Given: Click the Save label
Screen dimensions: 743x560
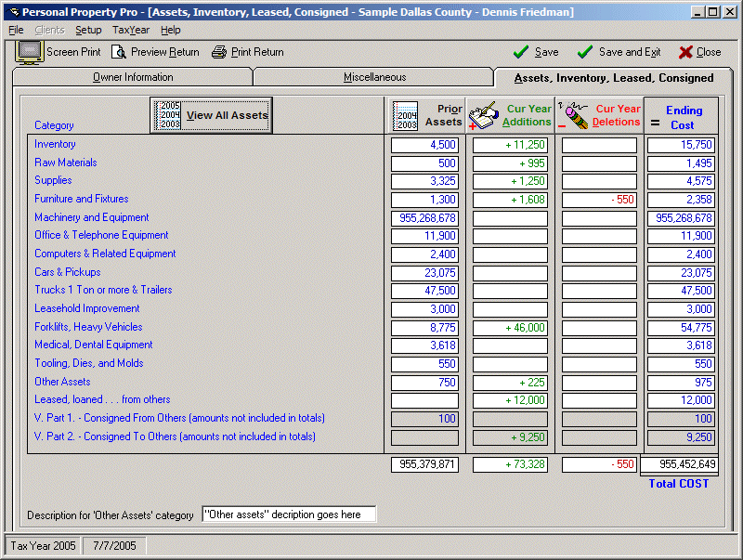Looking at the screenshot, I should pyautogui.click(x=546, y=52).
